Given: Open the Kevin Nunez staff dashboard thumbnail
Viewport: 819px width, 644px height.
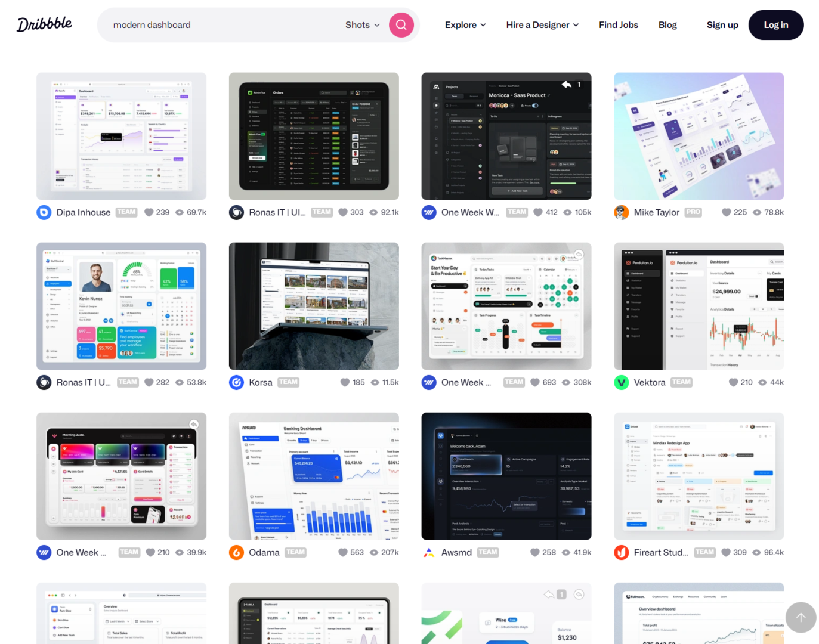Looking at the screenshot, I should 121,306.
